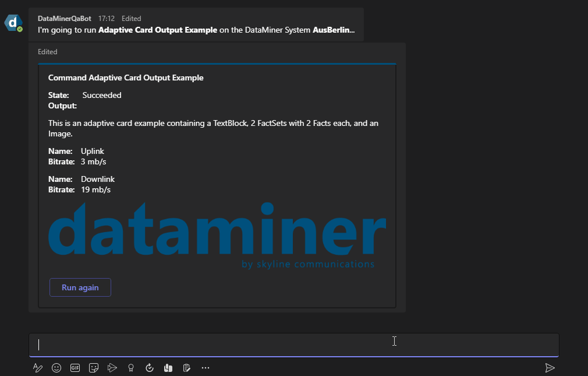Send a Praise badge
The image size is (588, 376).
[131, 368]
